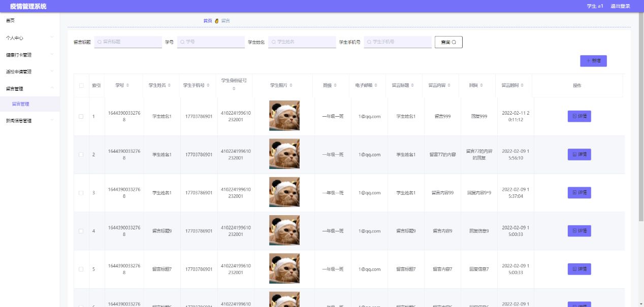
Task: Click the 疫情管理系统 title
Action: pos(28,6)
